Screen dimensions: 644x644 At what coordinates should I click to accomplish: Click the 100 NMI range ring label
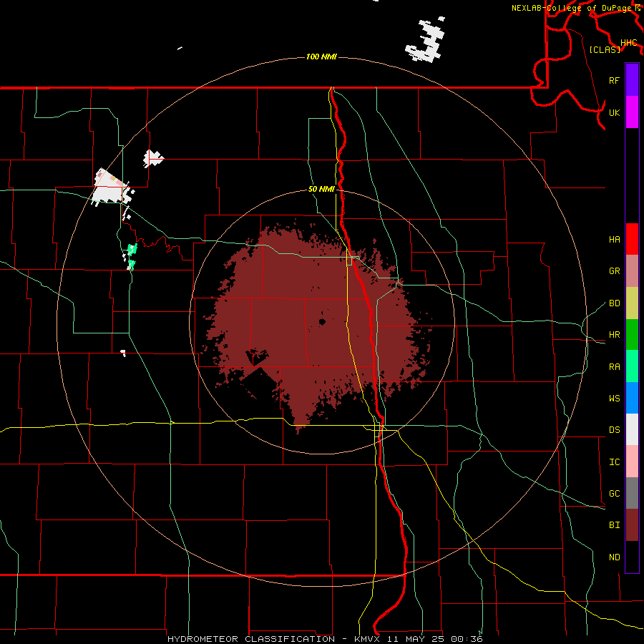(x=321, y=57)
